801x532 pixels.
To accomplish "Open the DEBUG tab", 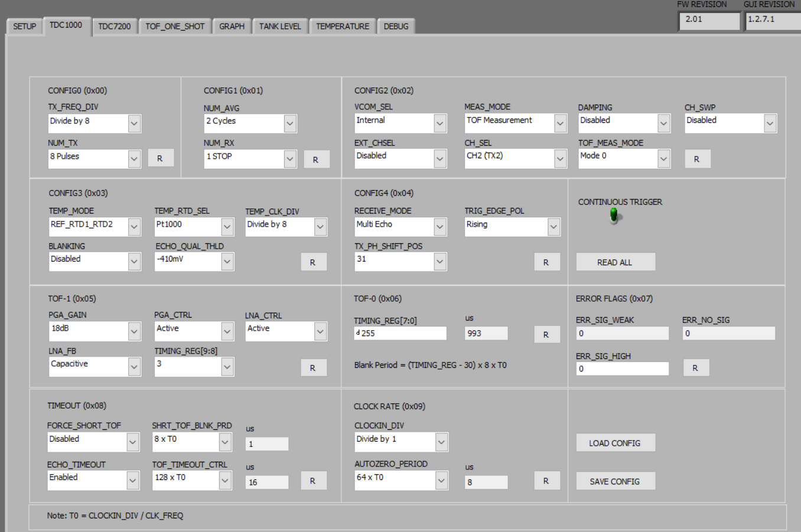I will [396, 27].
